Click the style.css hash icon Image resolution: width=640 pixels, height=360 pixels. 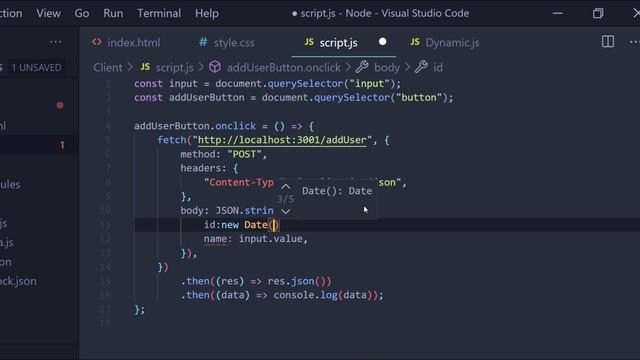[x=203, y=42]
